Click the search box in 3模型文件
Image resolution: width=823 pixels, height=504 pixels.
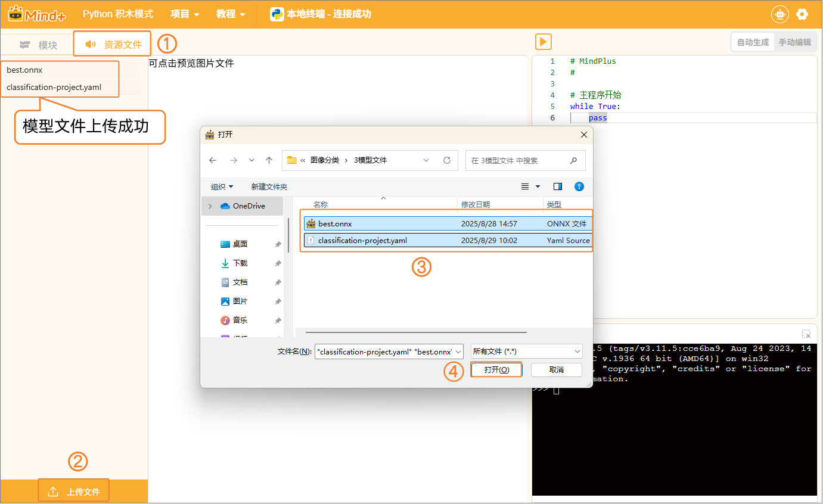[x=518, y=160]
